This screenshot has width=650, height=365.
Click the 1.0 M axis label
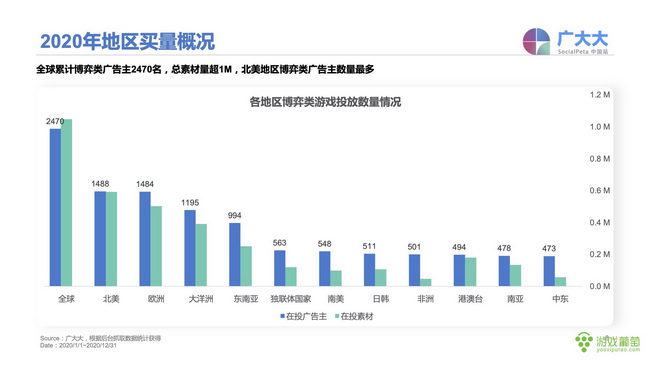point(600,127)
